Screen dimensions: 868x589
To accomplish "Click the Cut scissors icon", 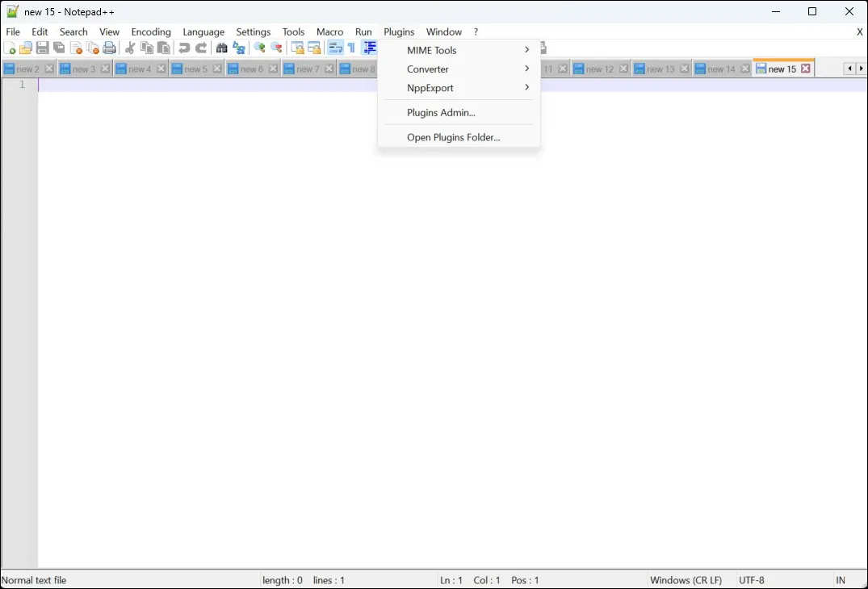I will click(x=130, y=48).
